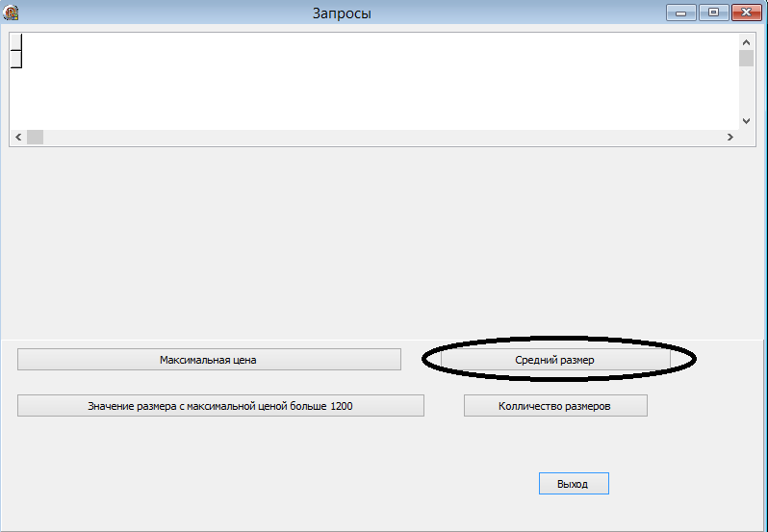The height and width of the screenshot is (532, 768).
Task: Click the horizontal scrollbar thumb in grid
Action: 35,137
